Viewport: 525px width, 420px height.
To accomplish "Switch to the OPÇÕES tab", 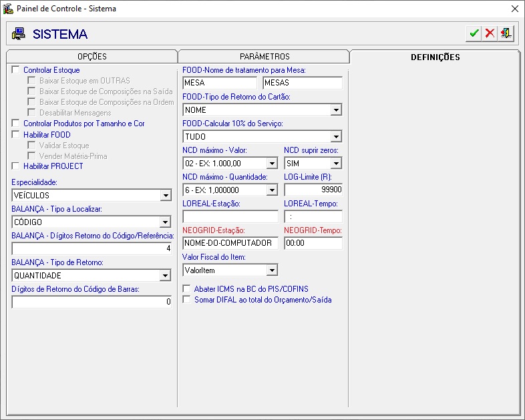I will 92,57.
